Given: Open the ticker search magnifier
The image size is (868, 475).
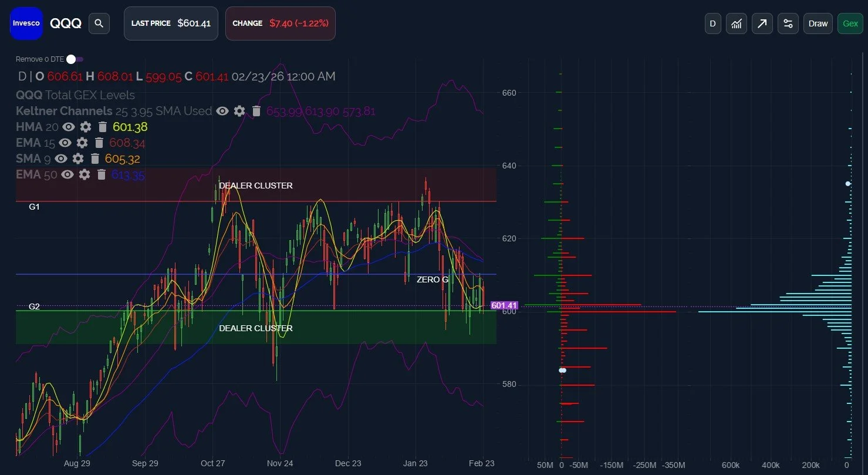Looking at the screenshot, I should click(99, 23).
